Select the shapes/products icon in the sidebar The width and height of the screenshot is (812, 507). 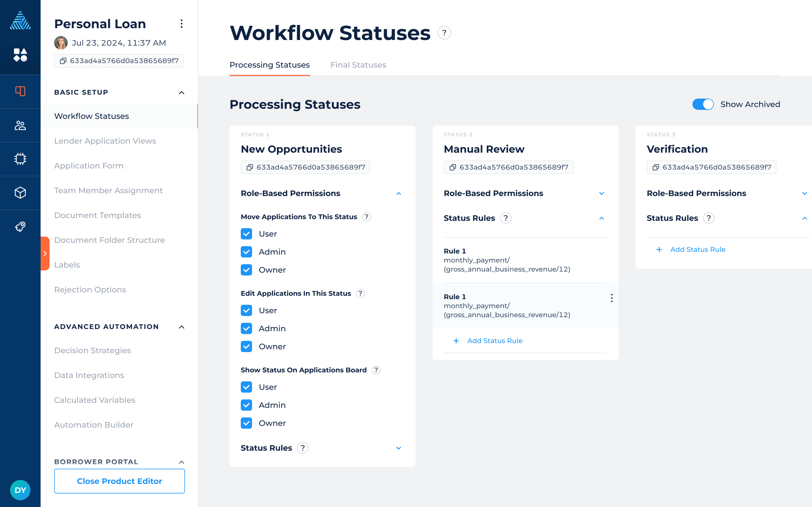tap(20, 54)
